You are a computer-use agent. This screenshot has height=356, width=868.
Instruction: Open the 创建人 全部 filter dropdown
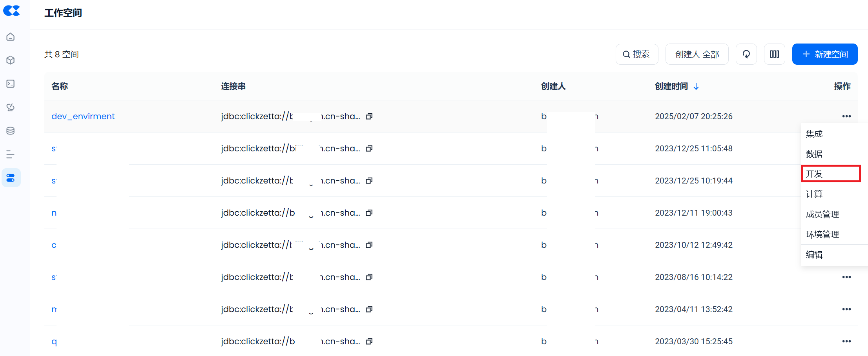coord(697,54)
